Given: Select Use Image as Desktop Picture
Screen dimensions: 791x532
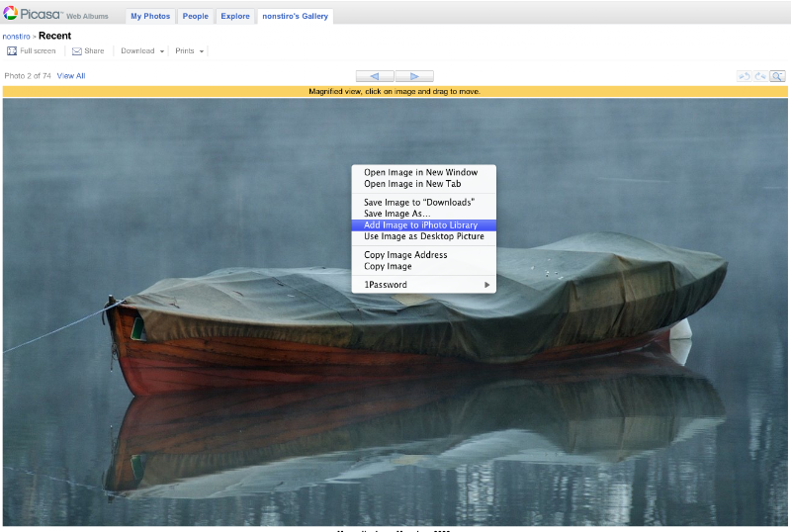Looking at the screenshot, I should pyautogui.click(x=424, y=236).
